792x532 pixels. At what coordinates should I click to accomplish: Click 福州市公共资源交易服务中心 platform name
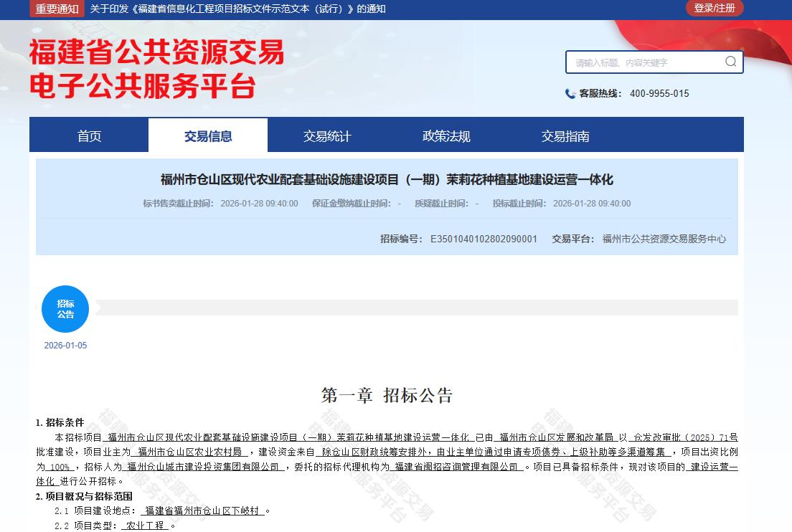coord(664,239)
